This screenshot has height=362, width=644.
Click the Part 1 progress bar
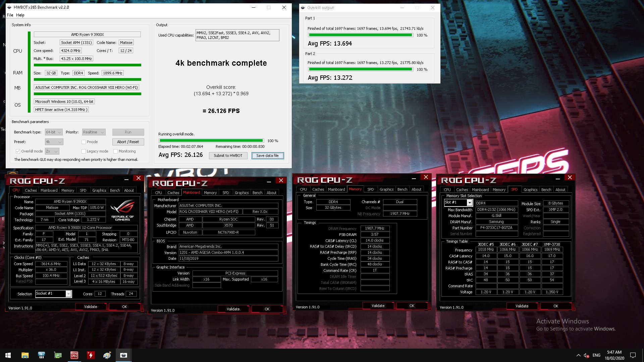coord(360,35)
